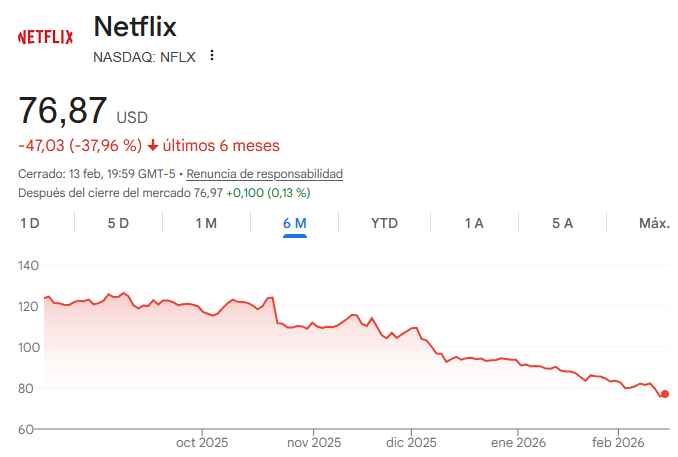Switch to the 5 D range tab
This screenshot has width=678, height=457.
pyautogui.click(x=118, y=223)
